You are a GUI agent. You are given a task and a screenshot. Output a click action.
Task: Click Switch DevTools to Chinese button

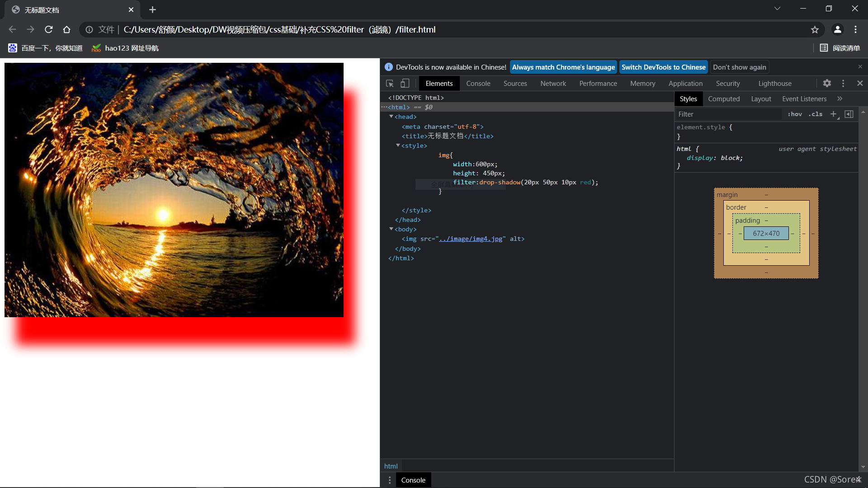pyautogui.click(x=663, y=67)
